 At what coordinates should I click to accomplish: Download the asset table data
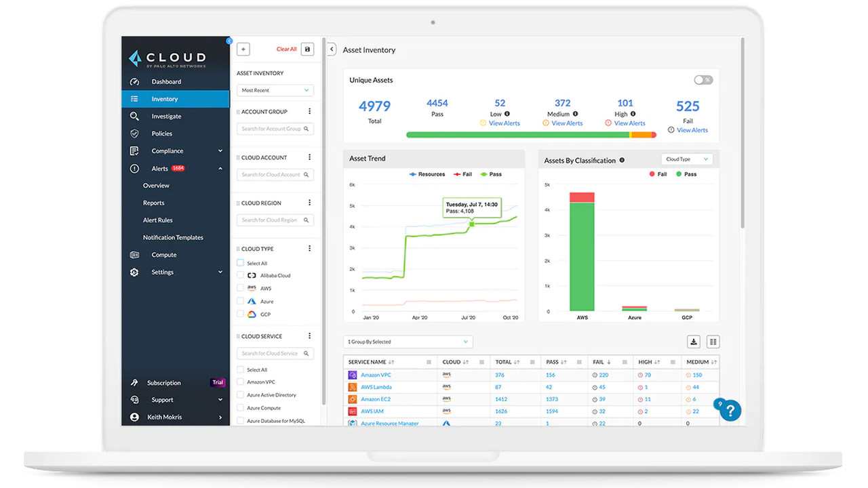tap(693, 342)
